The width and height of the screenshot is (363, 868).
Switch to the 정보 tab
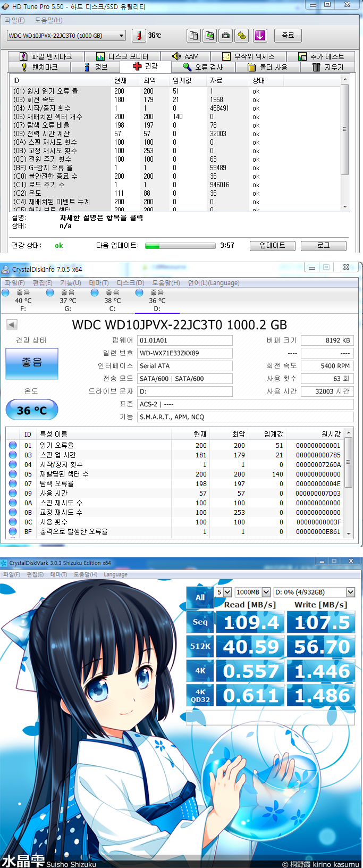click(x=96, y=68)
